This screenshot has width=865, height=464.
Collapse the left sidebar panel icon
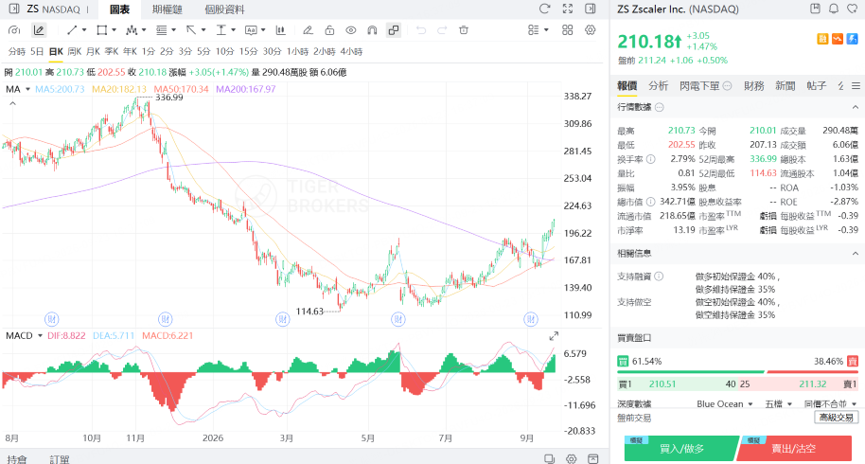tap(14, 9)
